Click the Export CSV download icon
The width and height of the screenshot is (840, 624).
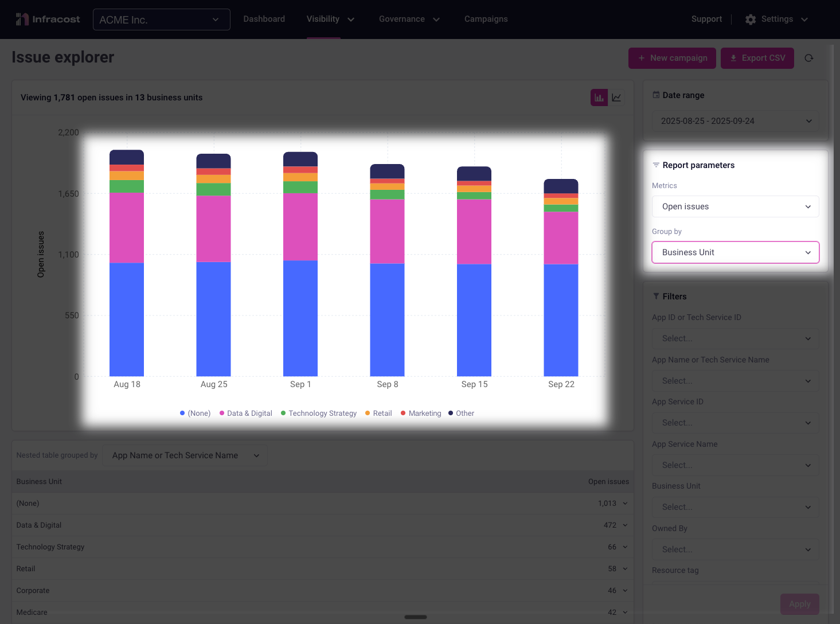[x=733, y=58]
